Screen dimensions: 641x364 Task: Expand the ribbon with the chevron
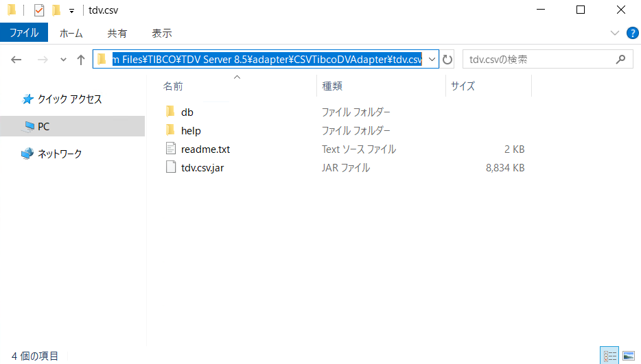tap(615, 33)
